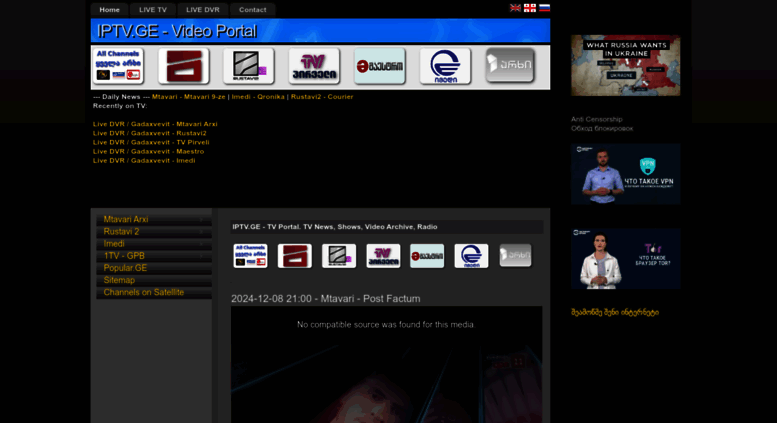Open the All Channels icon in top banner

(118, 66)
